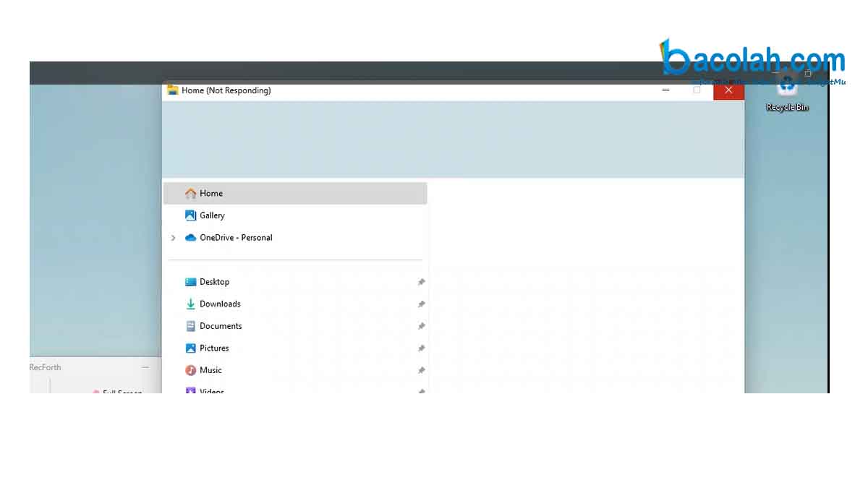Minimize the RecForth window

145,367
